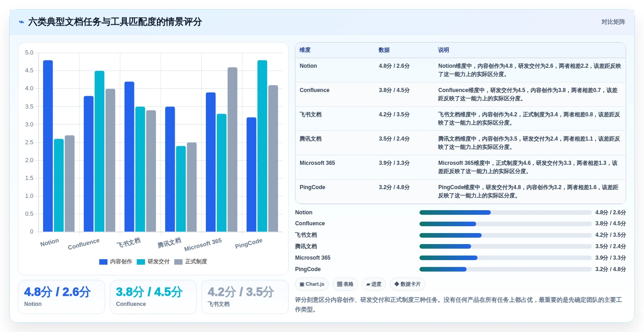Click the Confluence progress bar
The image size is (644, 332).
[505, 224]
